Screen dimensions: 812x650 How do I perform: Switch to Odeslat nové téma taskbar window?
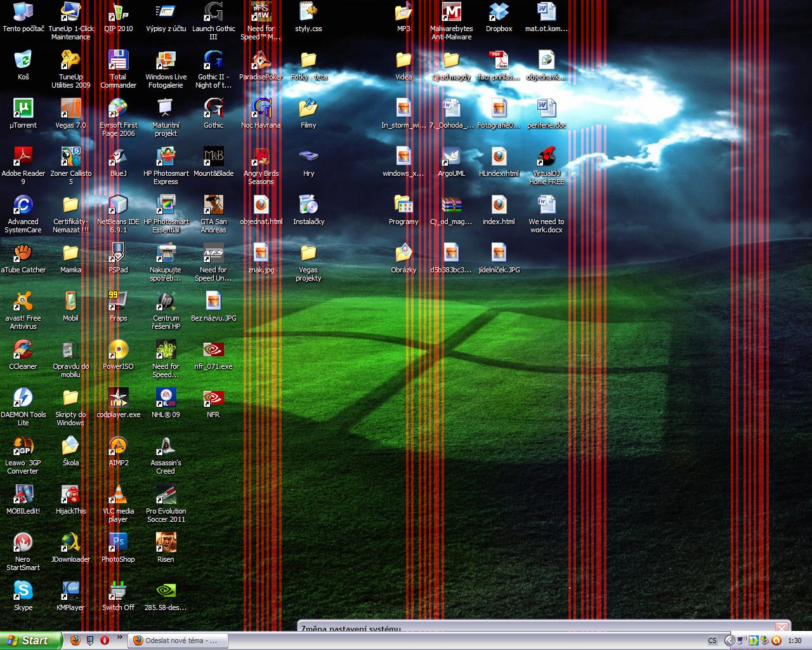coord(178,640)
